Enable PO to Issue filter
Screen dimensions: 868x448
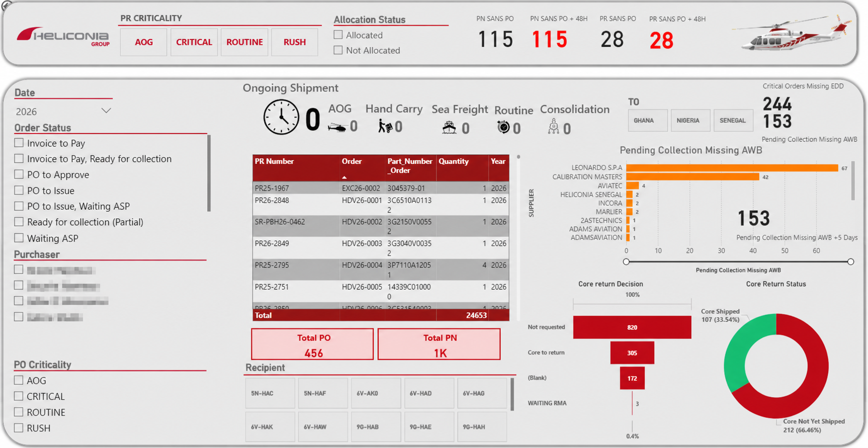[x=19, y=190]
